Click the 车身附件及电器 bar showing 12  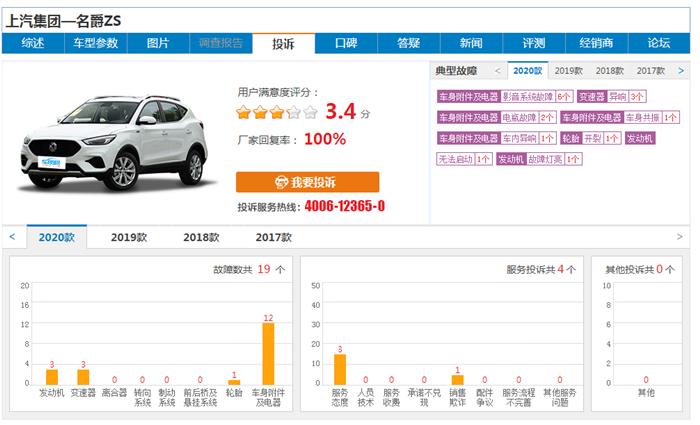coord(268,354)
